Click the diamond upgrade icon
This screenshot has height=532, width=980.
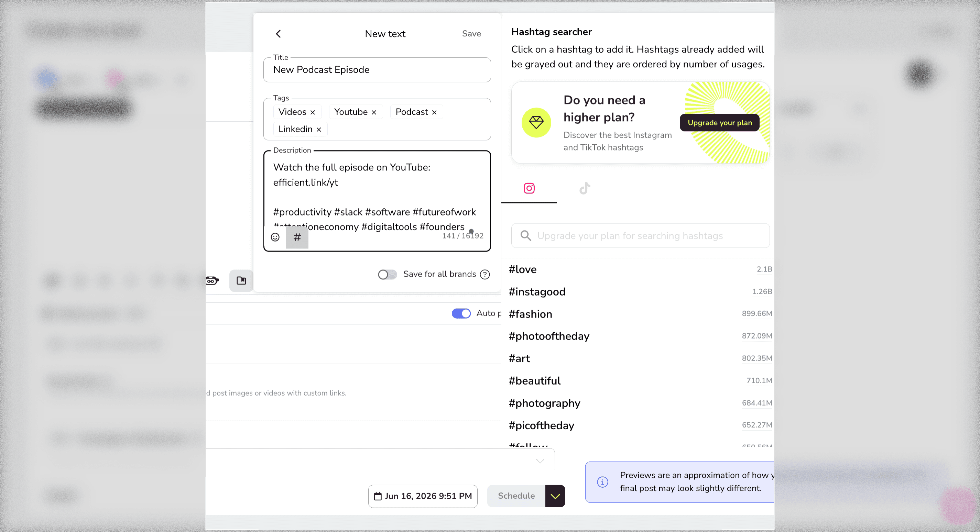point(536,122)
